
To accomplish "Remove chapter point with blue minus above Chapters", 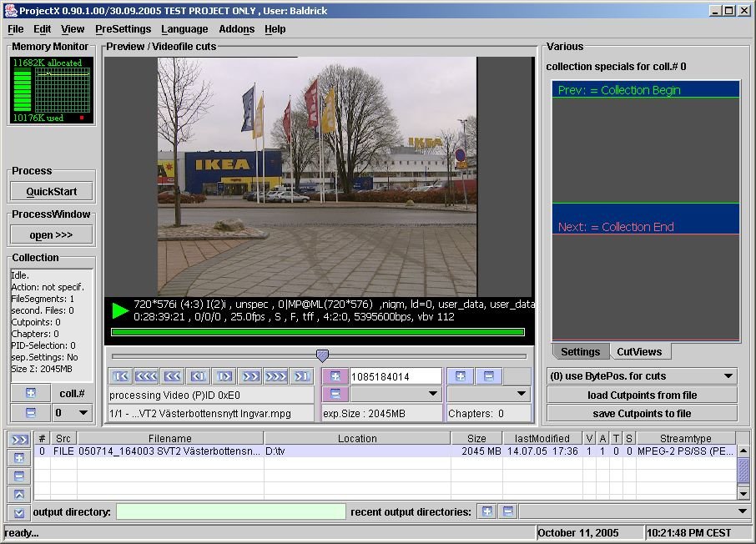I will click(489, 376).
